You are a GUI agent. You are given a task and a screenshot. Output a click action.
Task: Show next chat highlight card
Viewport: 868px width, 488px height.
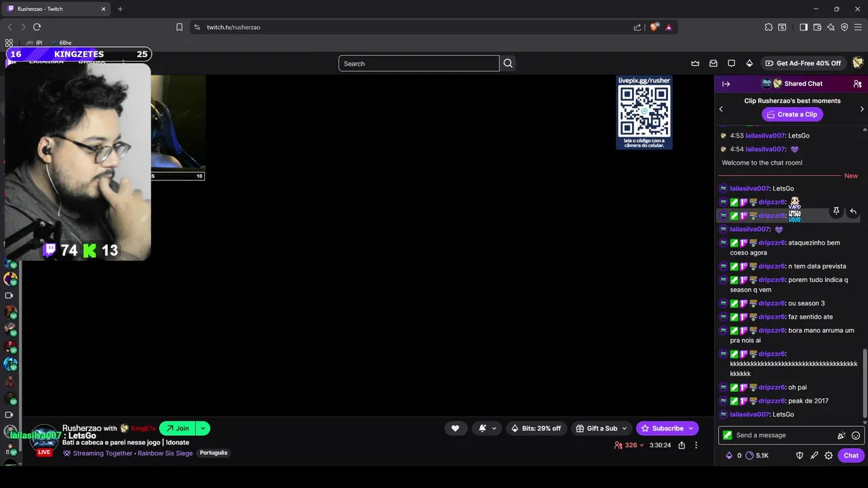pyautogui.click(x=862, y=108)
